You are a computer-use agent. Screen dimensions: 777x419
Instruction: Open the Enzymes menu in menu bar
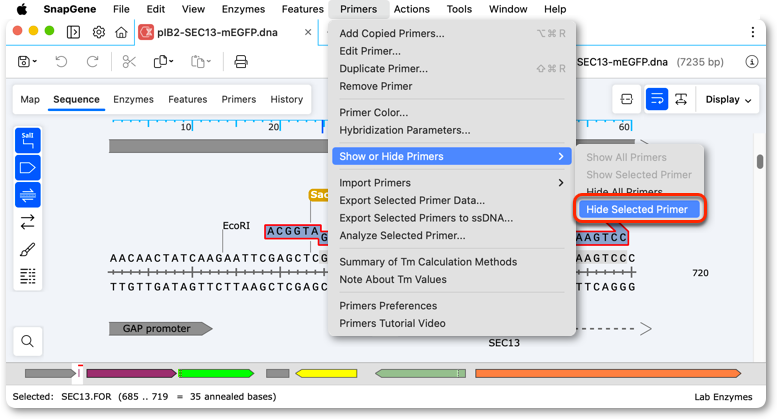point(243,9)
